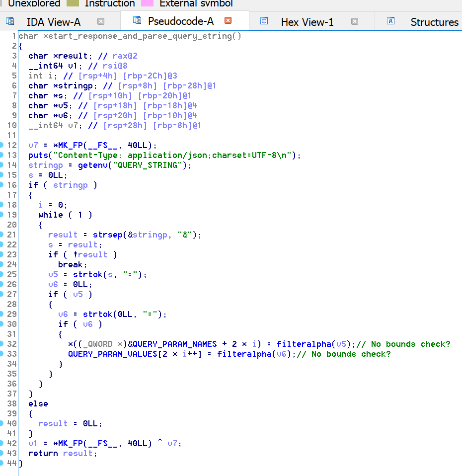
Task: Close the Pseudocode-A tab with red X
Action: [x=228, y=20]
